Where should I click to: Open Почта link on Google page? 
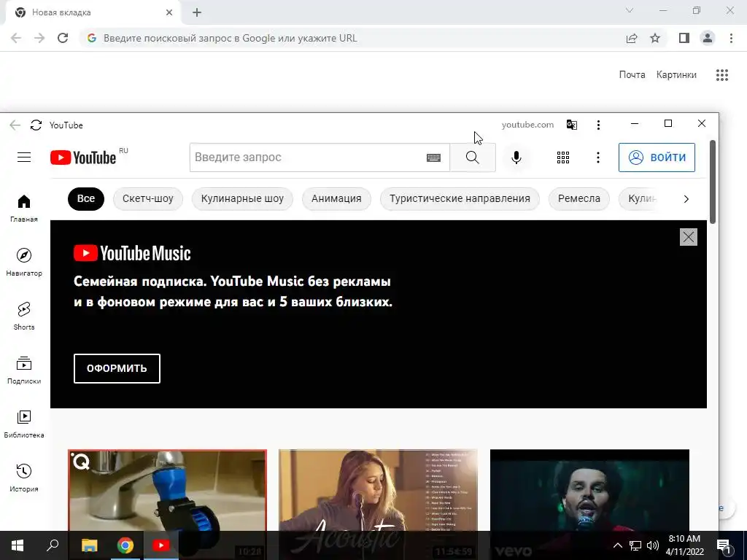click(632, 75)
